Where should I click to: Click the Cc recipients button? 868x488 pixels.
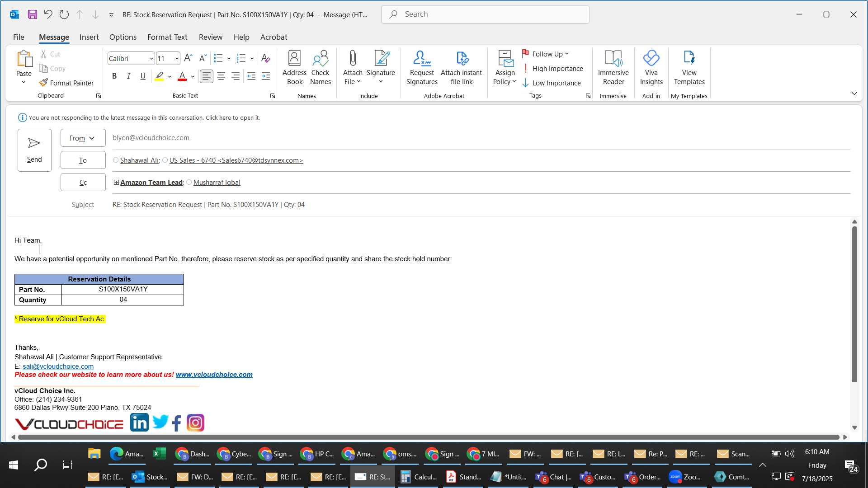click(x=83, y=182)
